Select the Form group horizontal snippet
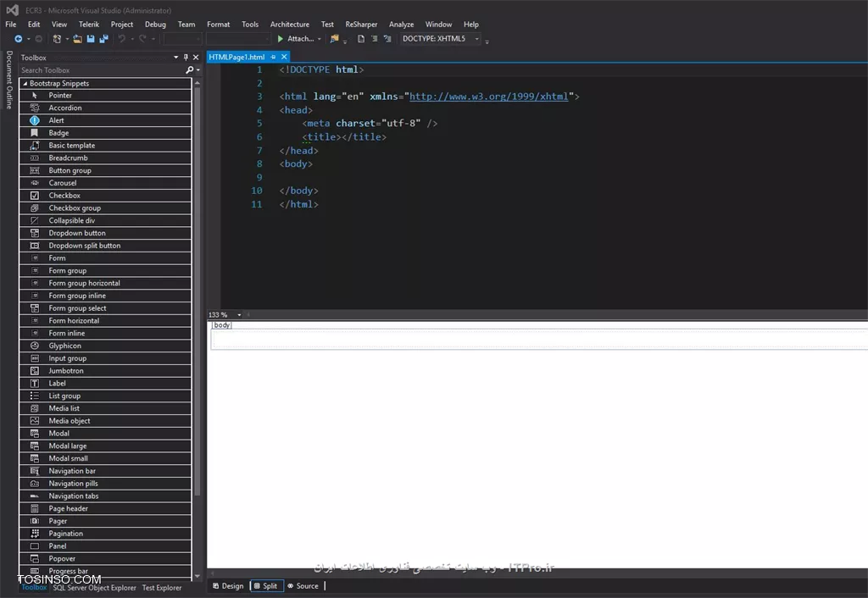This screenshot has width=868, height=598. [105, 283]
